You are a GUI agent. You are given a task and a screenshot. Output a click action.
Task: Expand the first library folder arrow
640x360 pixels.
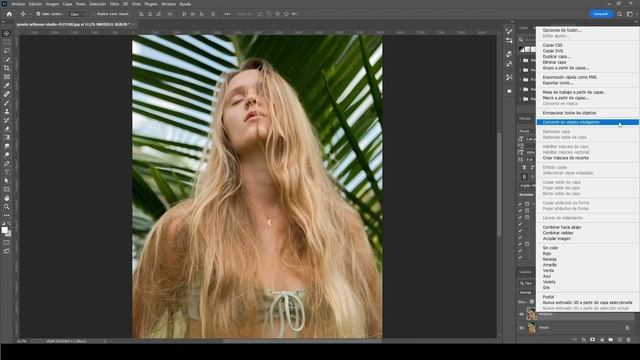tap(520, 60)
